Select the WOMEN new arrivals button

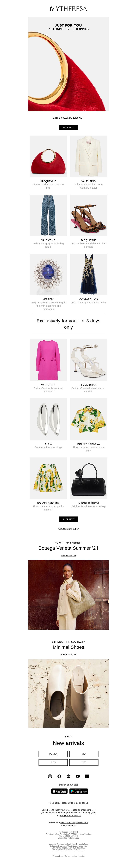(53, 754)
